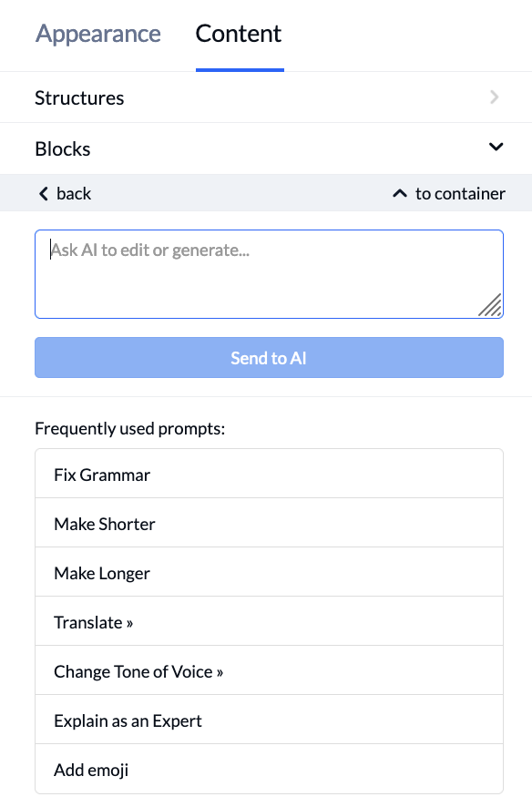Click the down chevron on the Blocks row
Viewport: 532px width, 807px height.
pos(496,147)
